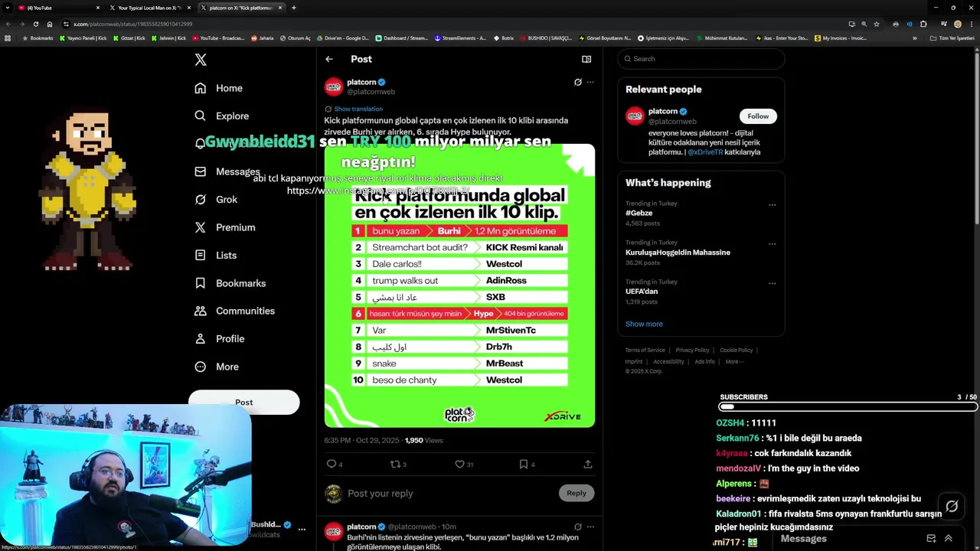Open more options for UEFA'dan trend
980x551 pixels.
click(x=772, y=283)
